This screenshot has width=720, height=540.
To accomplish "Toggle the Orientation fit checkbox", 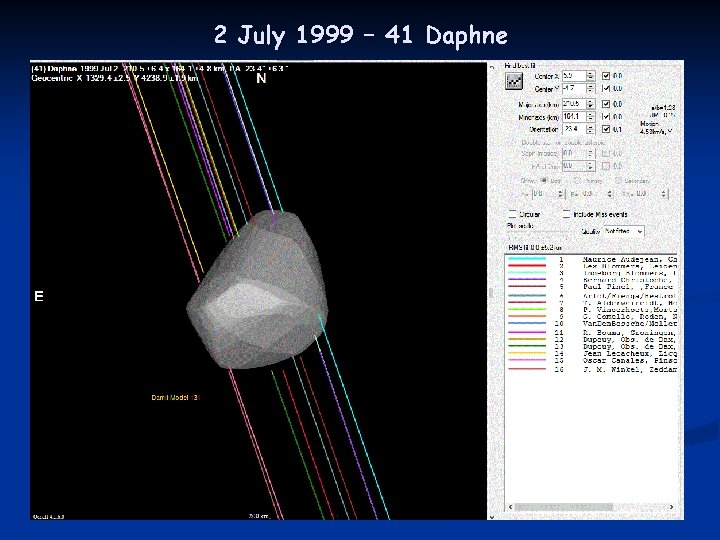I will (606, 129).
